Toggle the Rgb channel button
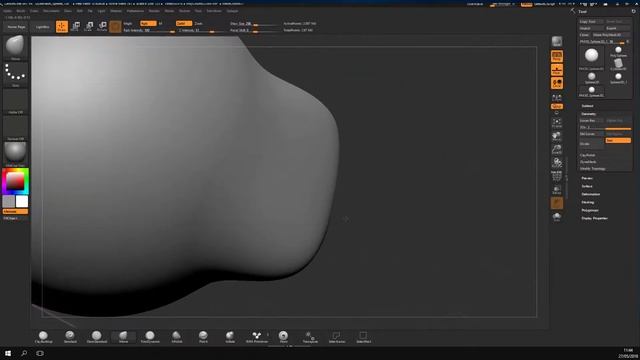Viewport: 640px width, 360px height. (x=148, y=23)
